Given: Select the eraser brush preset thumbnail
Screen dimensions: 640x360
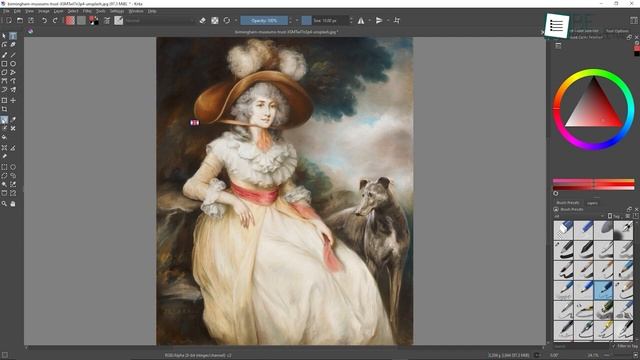Looking at the screenshot, I should (x=563, y=230).
